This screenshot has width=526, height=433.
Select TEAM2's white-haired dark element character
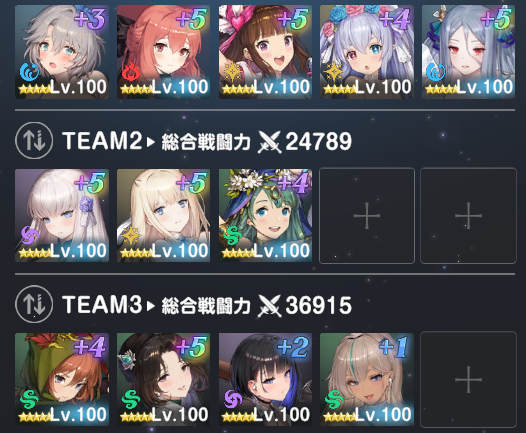[x=62, y=215]
